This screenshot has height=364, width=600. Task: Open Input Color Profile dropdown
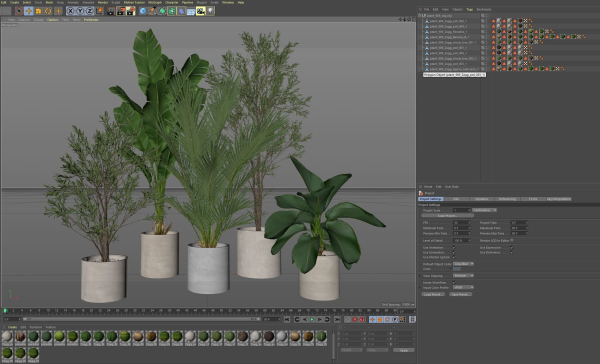463,287
